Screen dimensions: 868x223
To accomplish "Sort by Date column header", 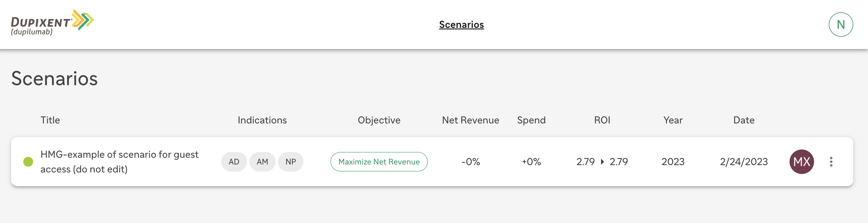I will (744, 120).
